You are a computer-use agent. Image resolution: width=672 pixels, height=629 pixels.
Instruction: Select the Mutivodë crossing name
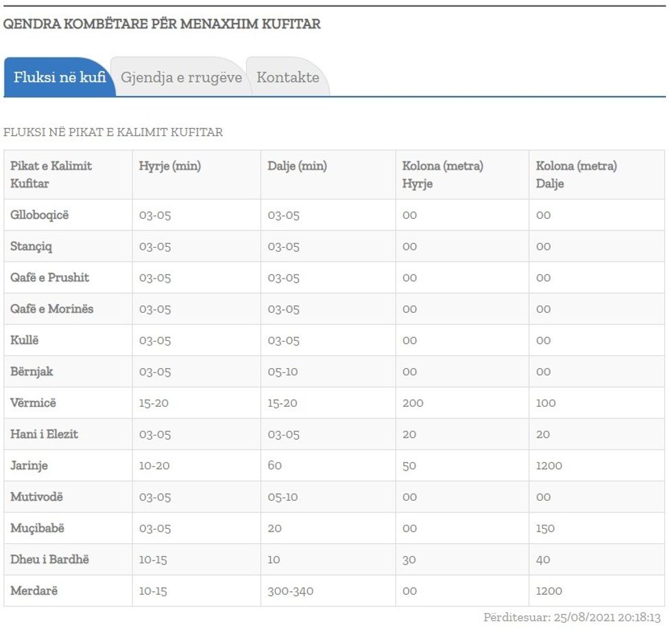pos(36,497)
